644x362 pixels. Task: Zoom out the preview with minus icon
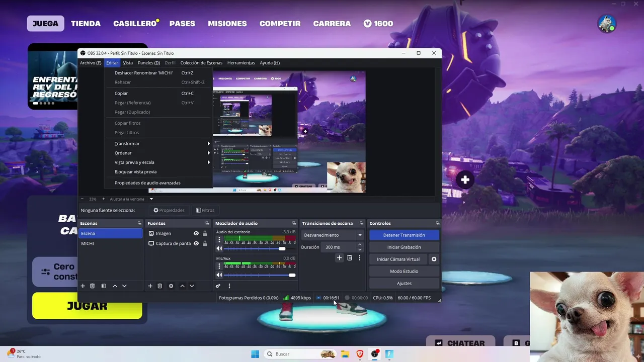coord(82,199)
